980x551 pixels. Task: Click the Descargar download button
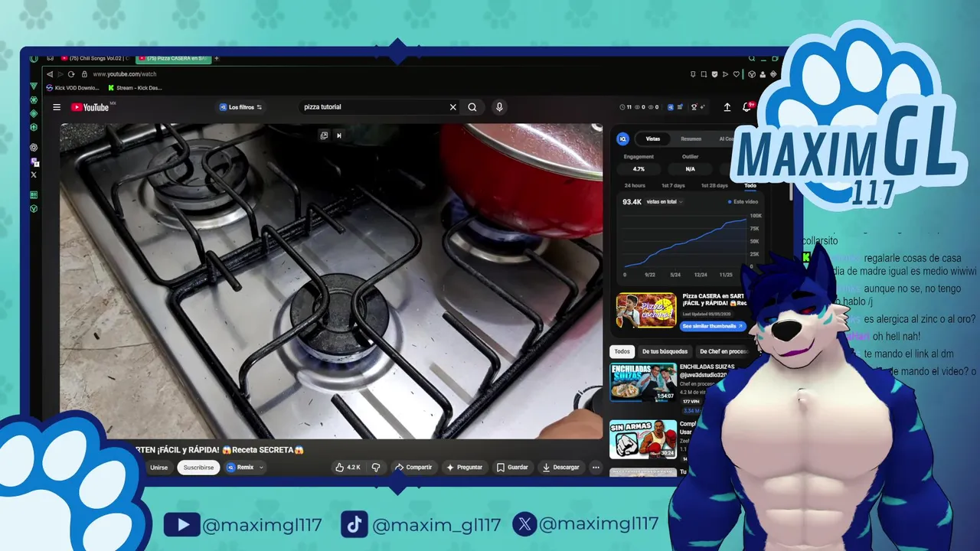[x=560, y=467]
